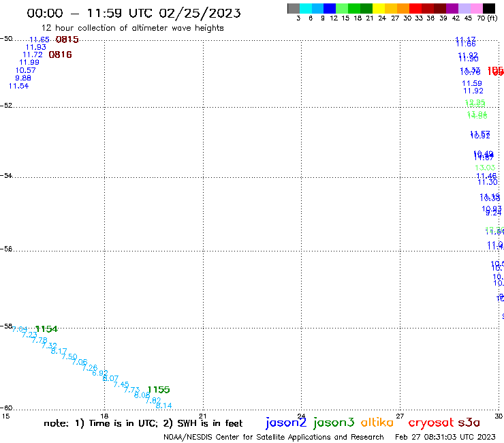Click the 11.54 wave height value

[x=18, y=86]
